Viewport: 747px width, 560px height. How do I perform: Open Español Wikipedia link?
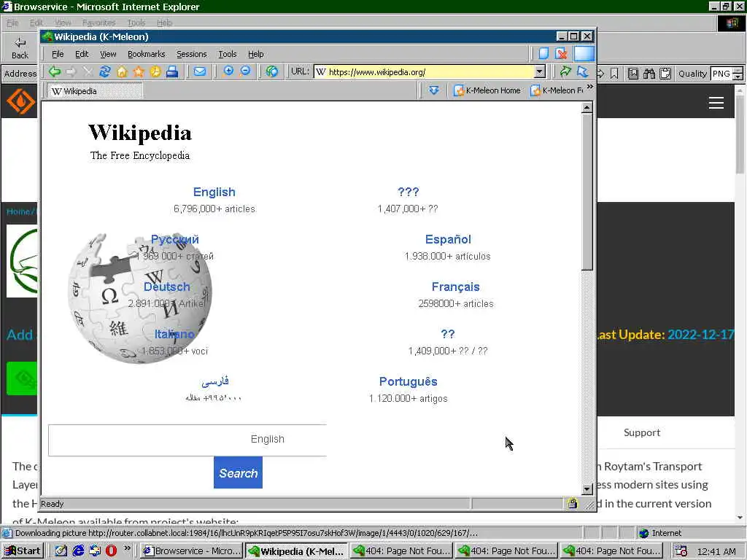click(448, 239)
